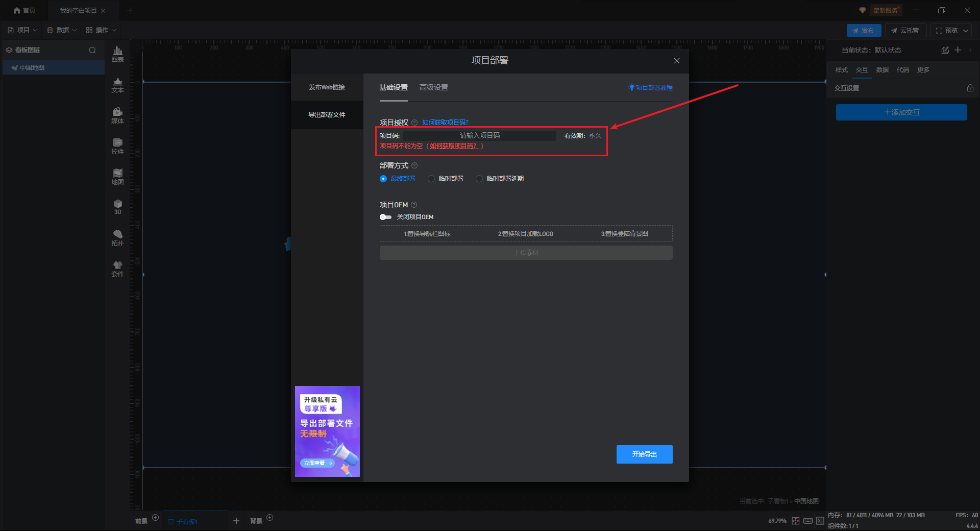980x531 pixels.
Task: Select 中国地图 layer in 看板图层
Action: click(x=54, y=67)
